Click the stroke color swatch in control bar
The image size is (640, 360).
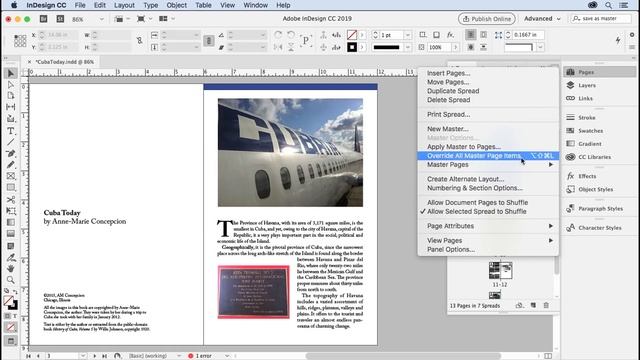(352, 47)
